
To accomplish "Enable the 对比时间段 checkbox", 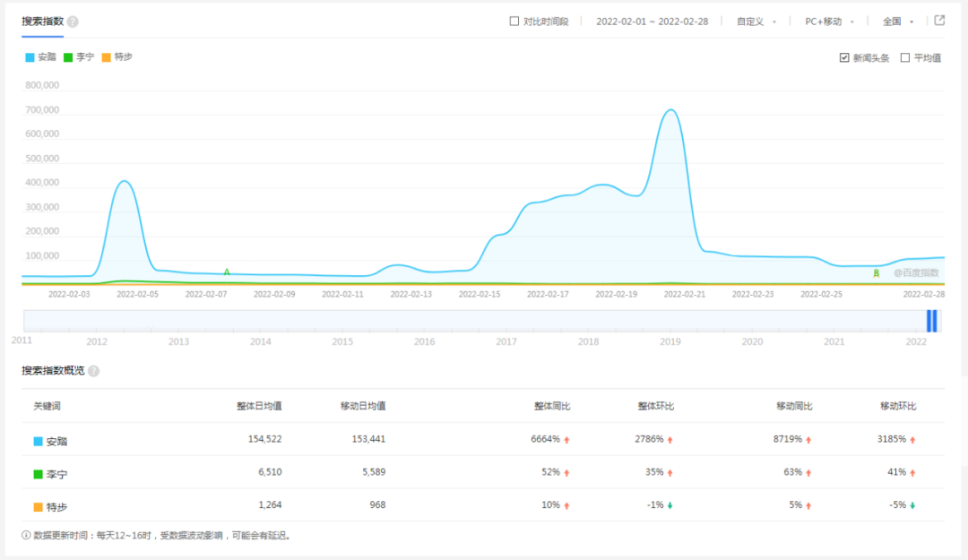I will (514, 21).
